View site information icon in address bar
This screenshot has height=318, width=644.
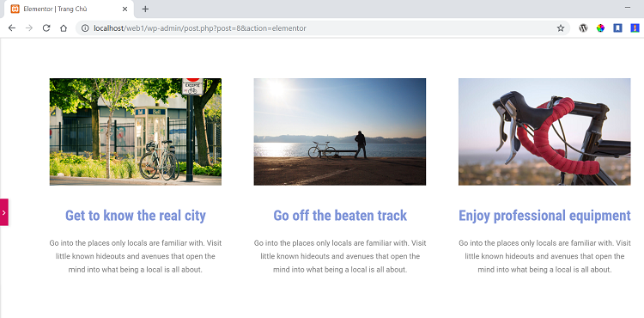click(85, 28)
